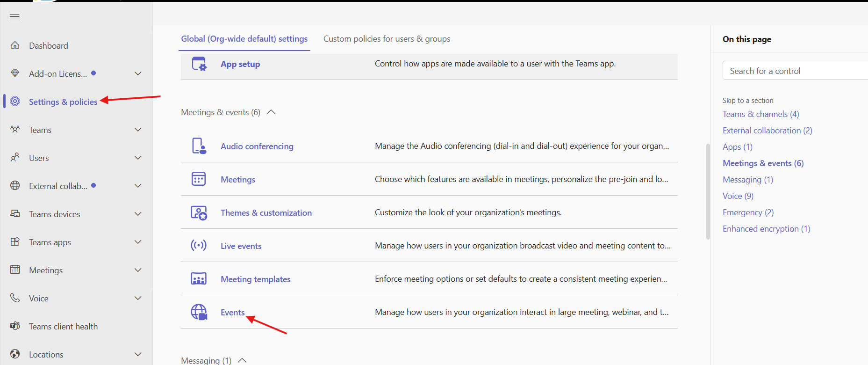Click the Audio conferencing phone icon
The image size is (868, 365).
pos(199,146)
